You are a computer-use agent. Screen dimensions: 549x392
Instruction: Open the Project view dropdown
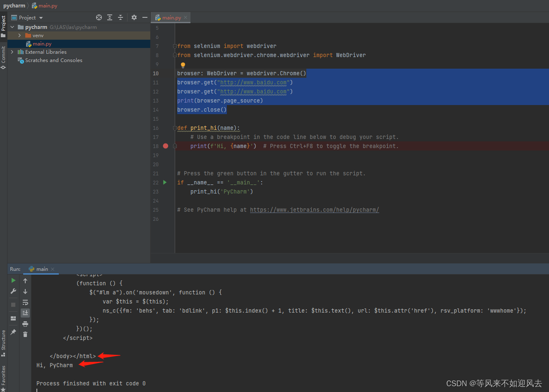41,18
